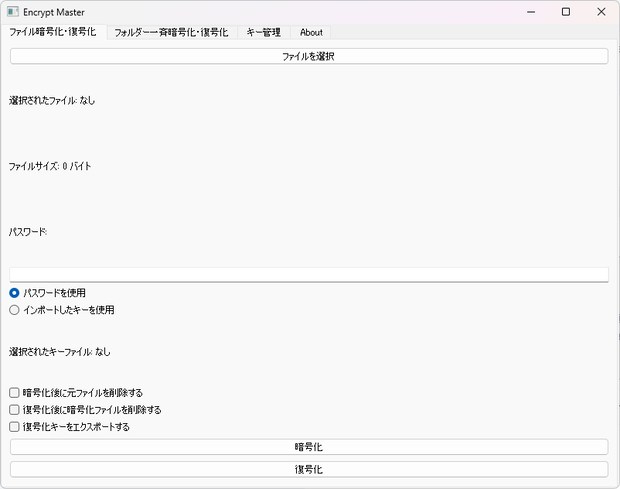Click the 暗号化 button

point(309,447)
